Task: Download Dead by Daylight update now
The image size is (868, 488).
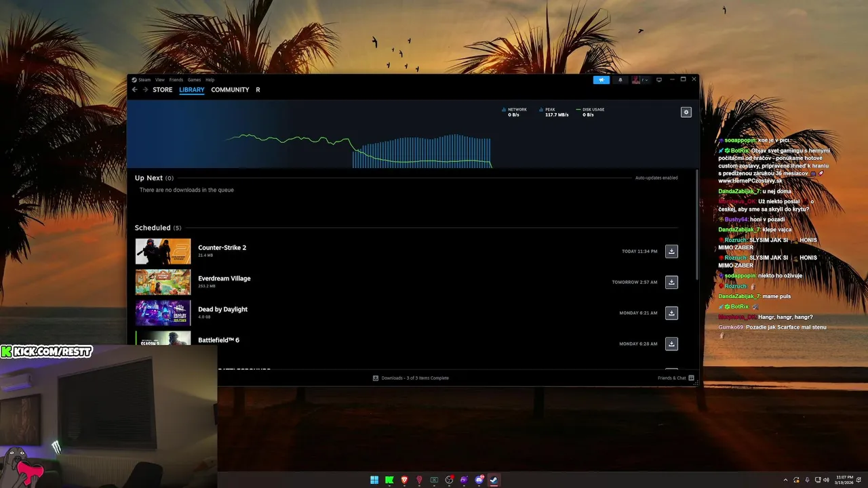Action: [671, 313]
